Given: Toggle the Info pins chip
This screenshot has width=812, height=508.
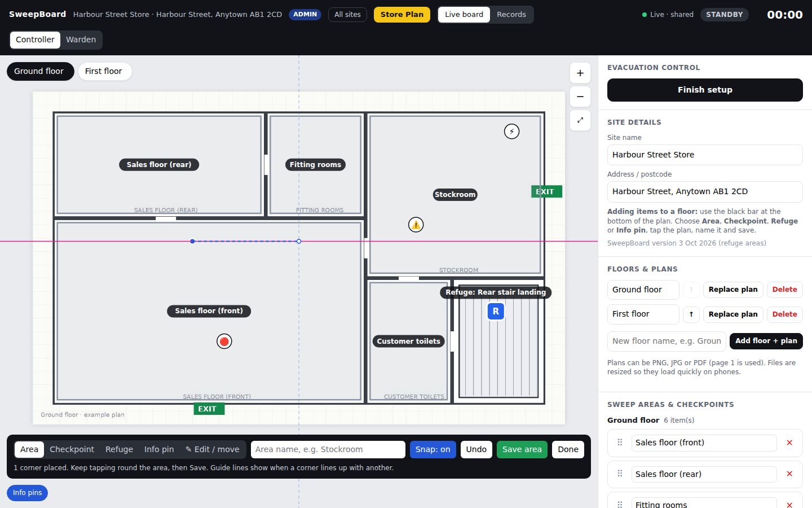Looking at the screenshot, I should (28, 493).
